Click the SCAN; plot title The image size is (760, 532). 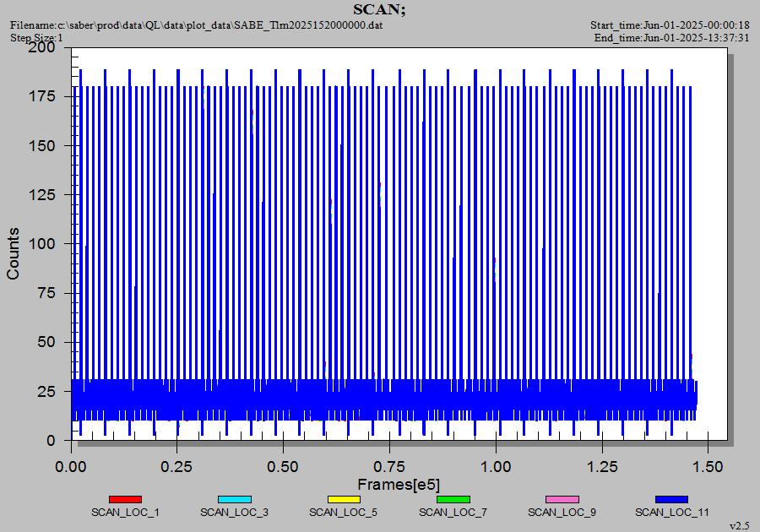point(379,9)
